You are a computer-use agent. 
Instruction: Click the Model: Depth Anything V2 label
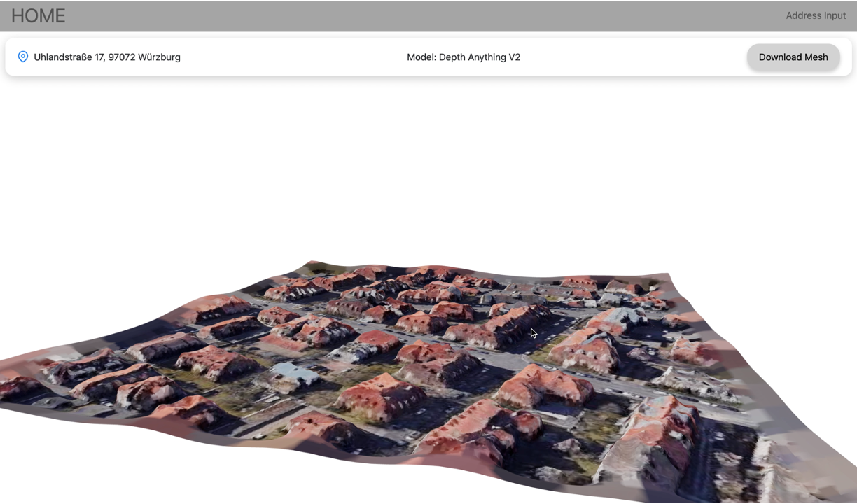tap(464, 57)
